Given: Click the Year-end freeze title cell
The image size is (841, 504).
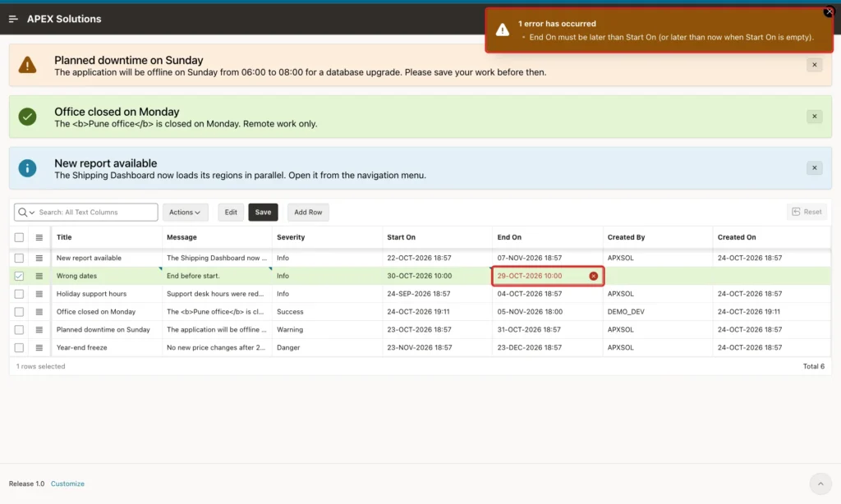Looking at the screenshot, I should click(x=107, y=347).
